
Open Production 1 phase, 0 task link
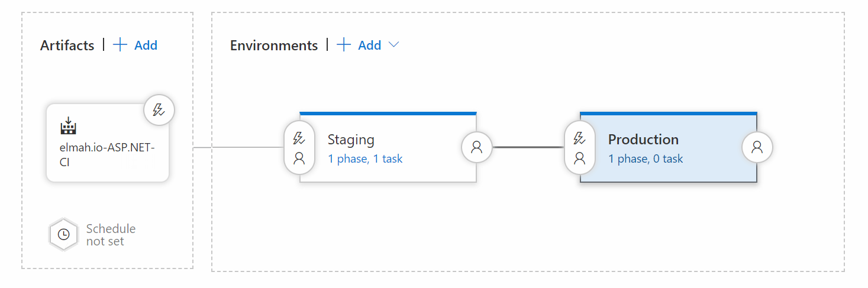point(646,158)
